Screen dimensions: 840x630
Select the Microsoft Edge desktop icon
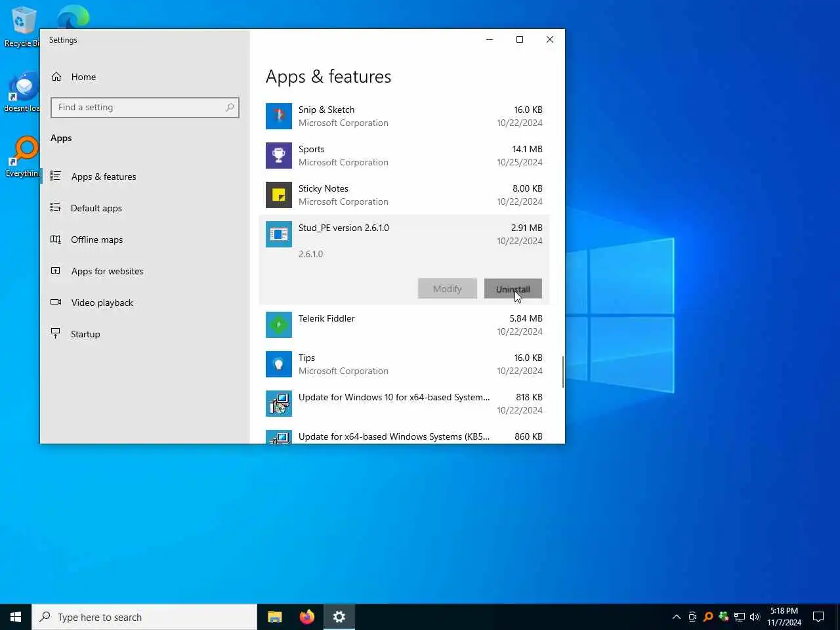pos(73,17)
